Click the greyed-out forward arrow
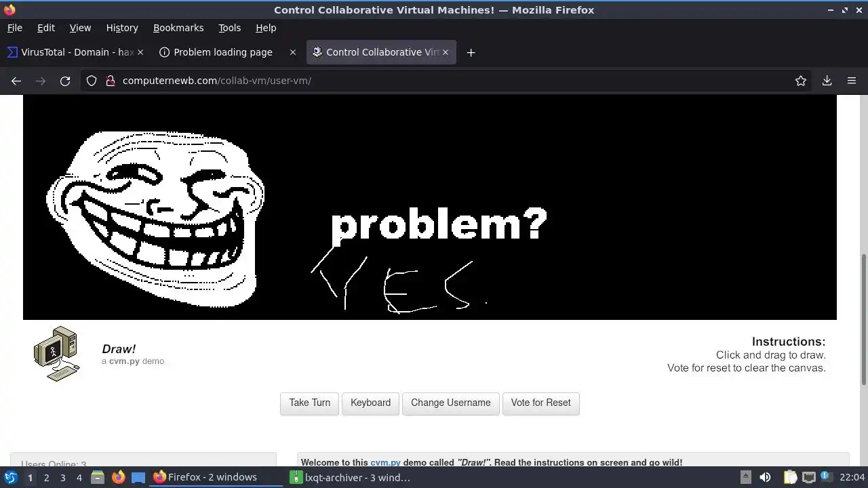The image size is (868, 488). (41, 81)
